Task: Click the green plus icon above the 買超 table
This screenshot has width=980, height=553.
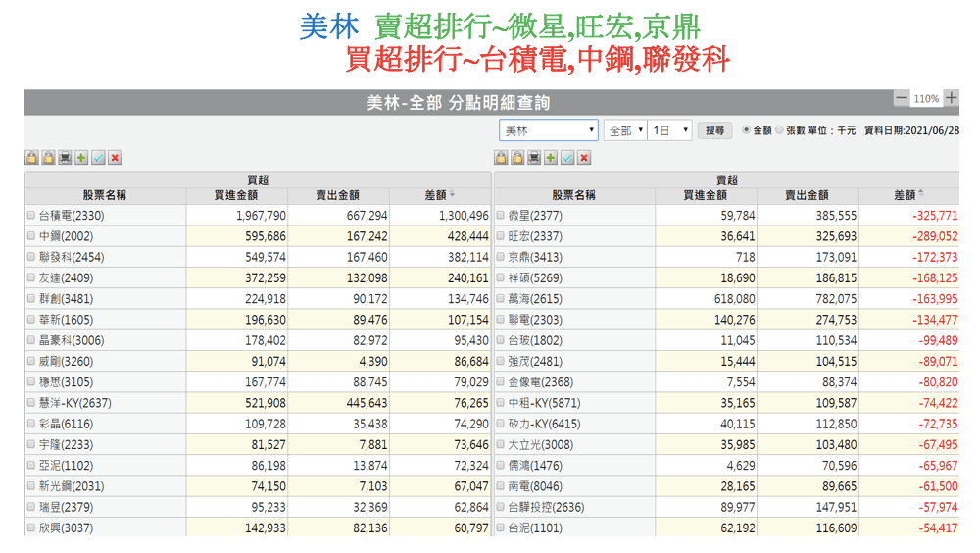Action: pos(81,158)
